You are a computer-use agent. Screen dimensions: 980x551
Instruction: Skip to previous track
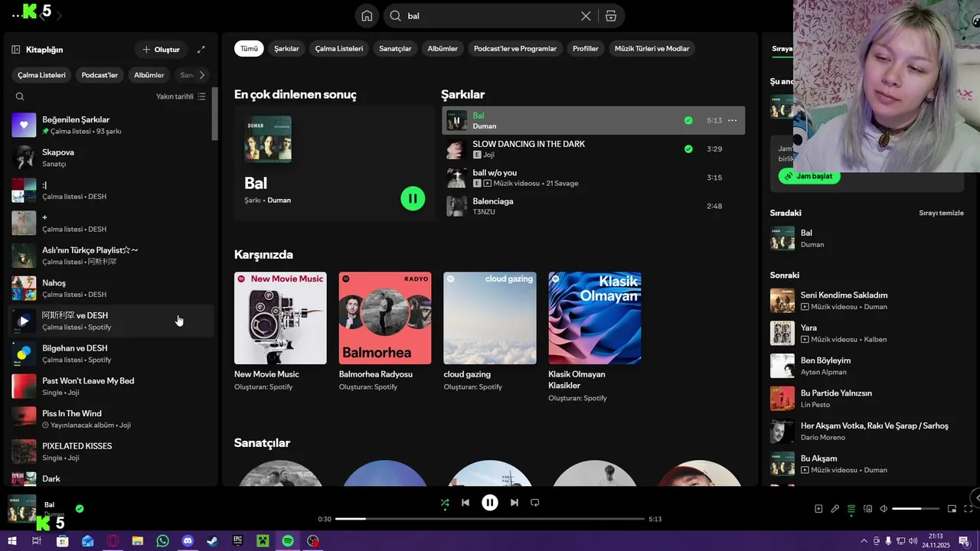point(465,503)
